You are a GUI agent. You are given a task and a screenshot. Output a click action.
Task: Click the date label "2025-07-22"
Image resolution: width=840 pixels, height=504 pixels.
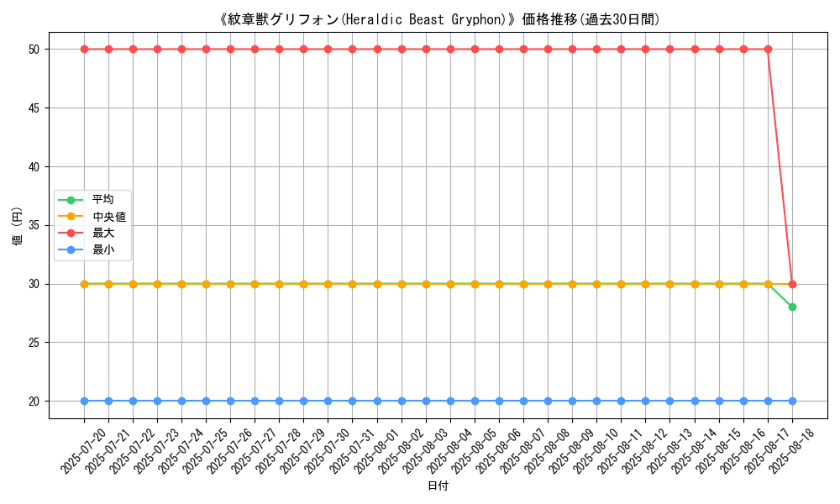(131, 452)
